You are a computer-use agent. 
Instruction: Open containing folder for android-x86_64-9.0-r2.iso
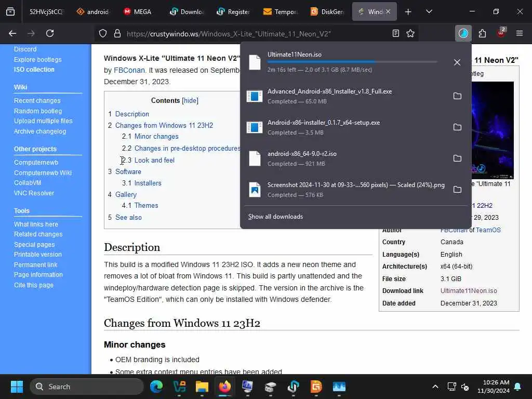pyautogui.click(x=457, y=158)
